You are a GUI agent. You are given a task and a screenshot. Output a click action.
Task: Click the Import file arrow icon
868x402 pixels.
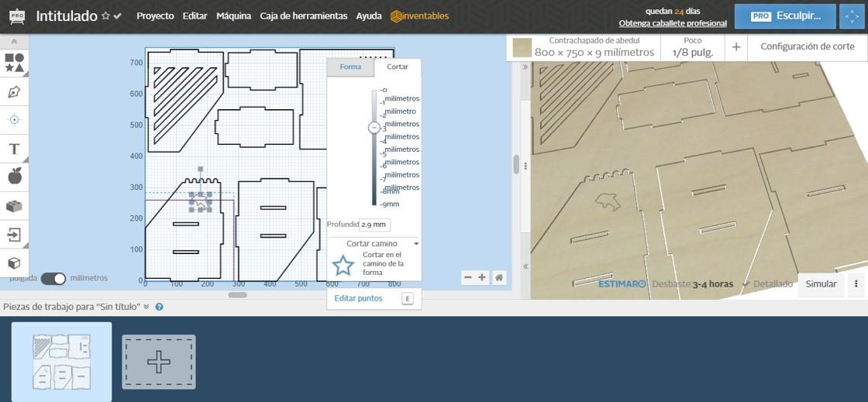(x=15, y=235)
